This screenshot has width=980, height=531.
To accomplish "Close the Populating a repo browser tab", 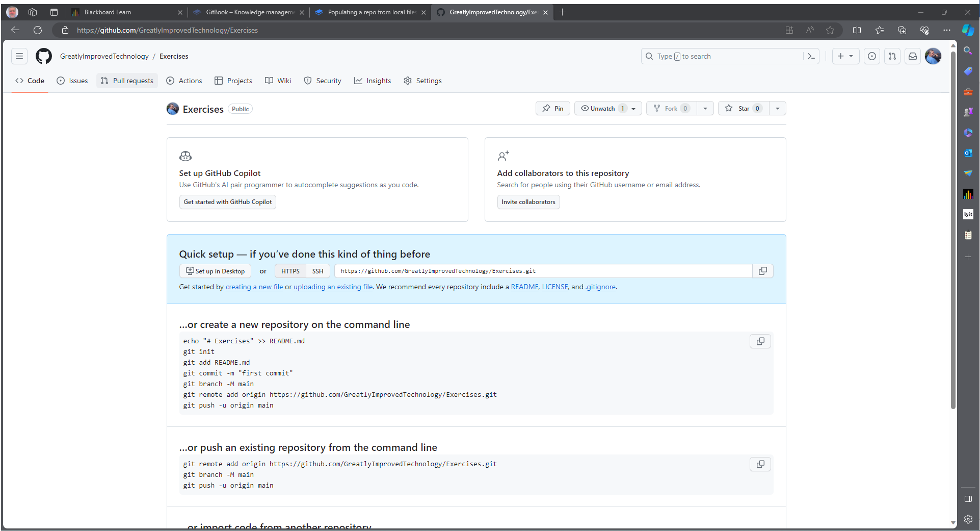I will [x=423, y=12].
